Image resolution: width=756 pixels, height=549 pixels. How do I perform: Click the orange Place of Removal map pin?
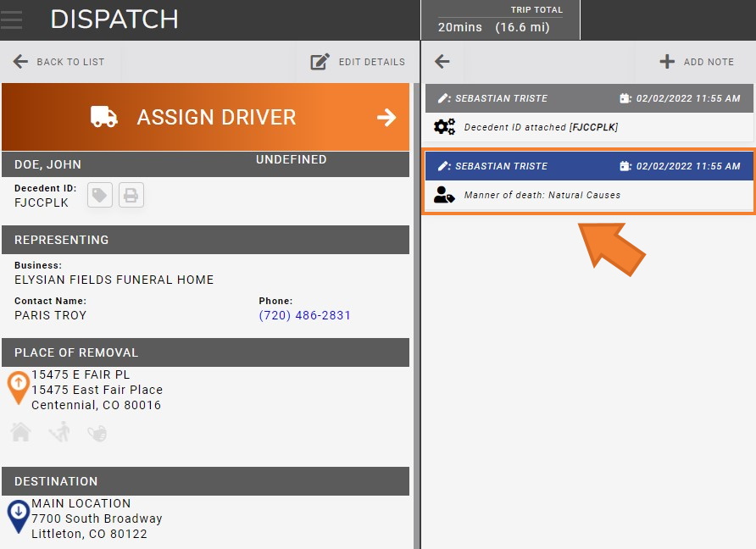[x=19, y=387]
